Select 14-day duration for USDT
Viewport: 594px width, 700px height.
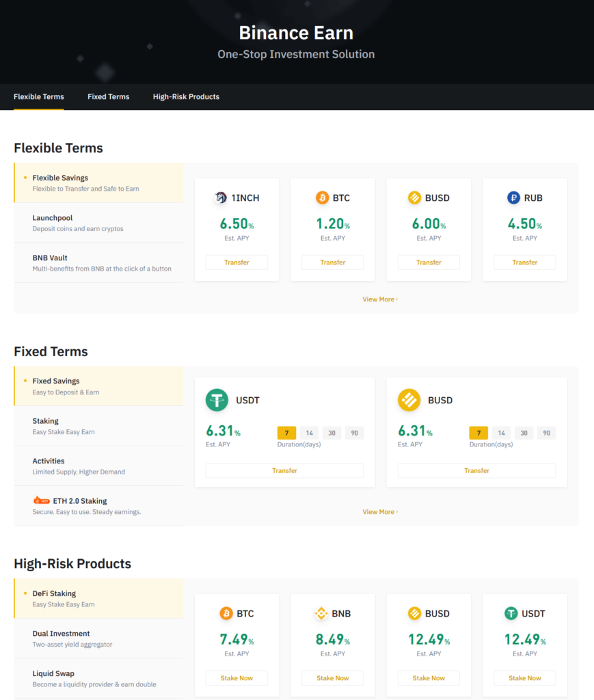pyautogui.click(x=309, y=433)
